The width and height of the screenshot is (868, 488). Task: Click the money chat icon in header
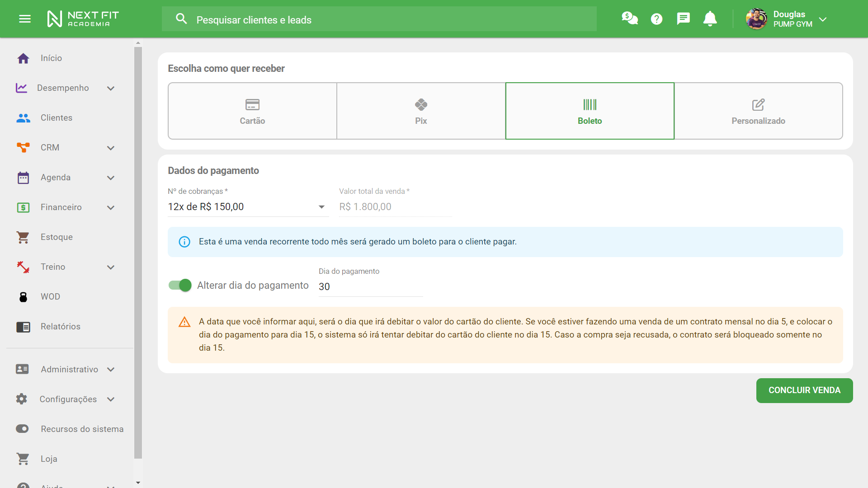pyautogui.click(x=629, y=19)
